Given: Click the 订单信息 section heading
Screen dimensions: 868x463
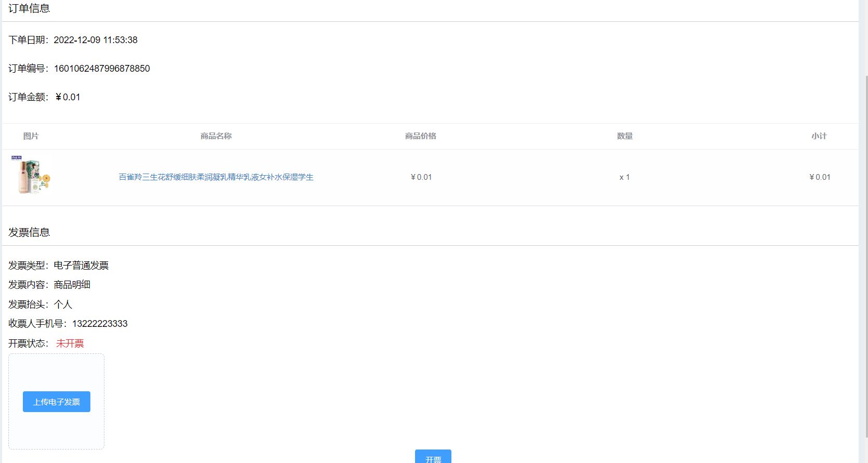Looking at the screenshot, I should coord(29,8).
